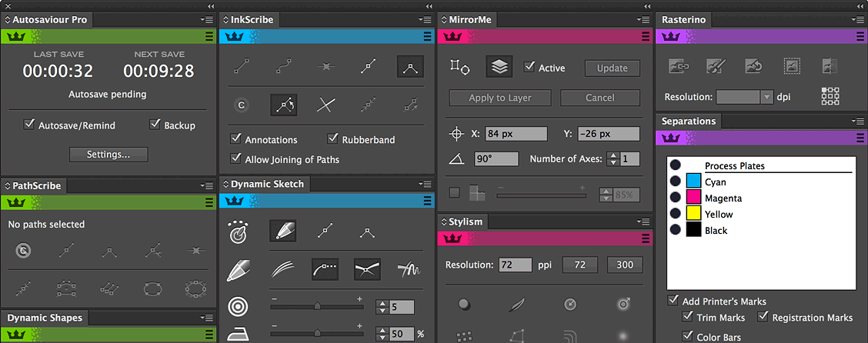Click the feather icon in Stylism
The width and height of the screenshot is (868, 343).
pos(516,304)
